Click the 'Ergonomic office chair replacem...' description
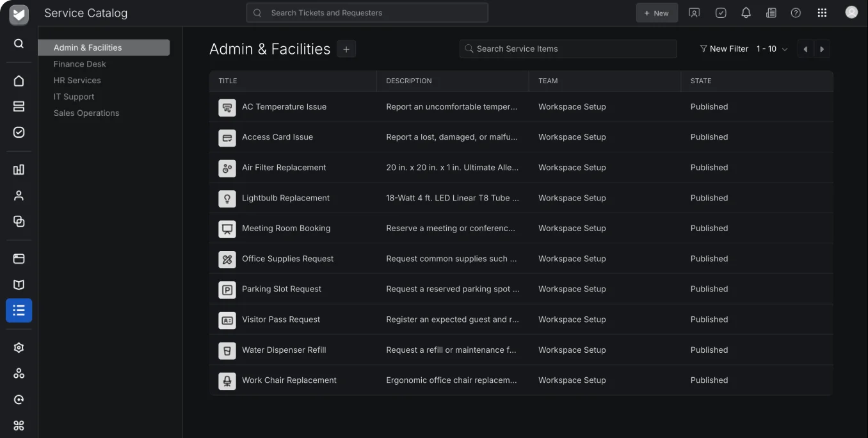The image size is (868, 438). pyautogui.click(x=452, y=380)
